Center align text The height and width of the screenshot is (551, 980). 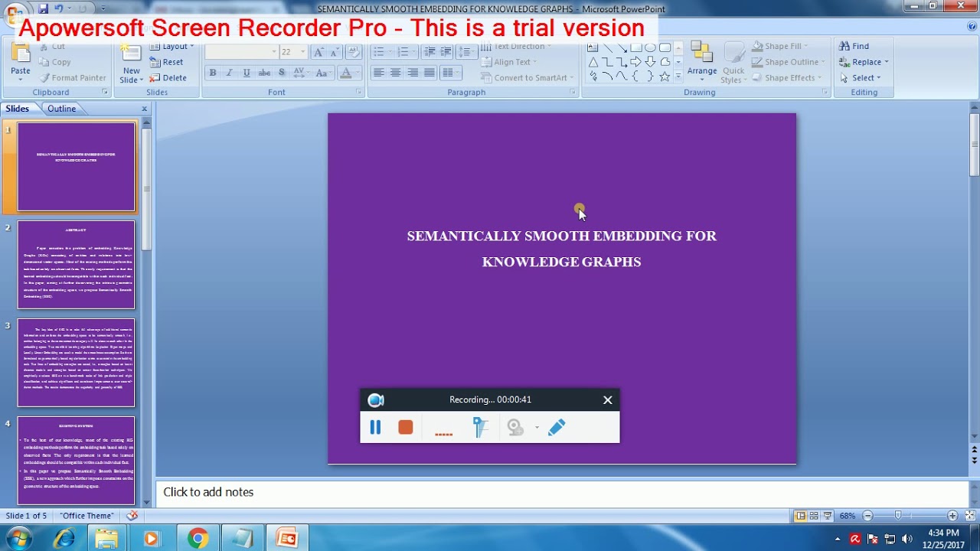tap(395, 73)
